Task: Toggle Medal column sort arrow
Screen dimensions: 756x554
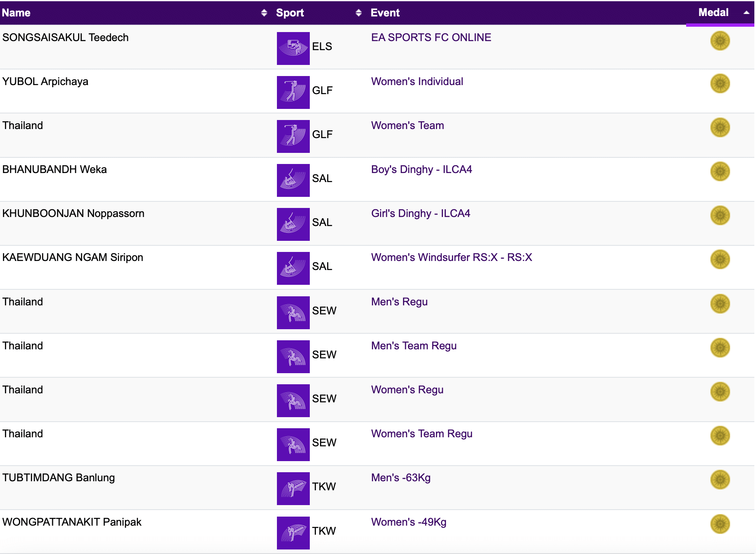Action: [x=746, y=13]
